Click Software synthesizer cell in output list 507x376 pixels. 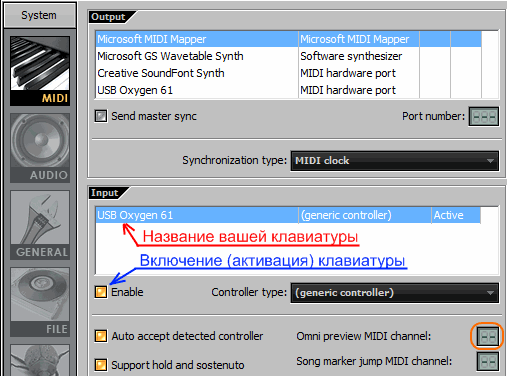click(351, 56)
